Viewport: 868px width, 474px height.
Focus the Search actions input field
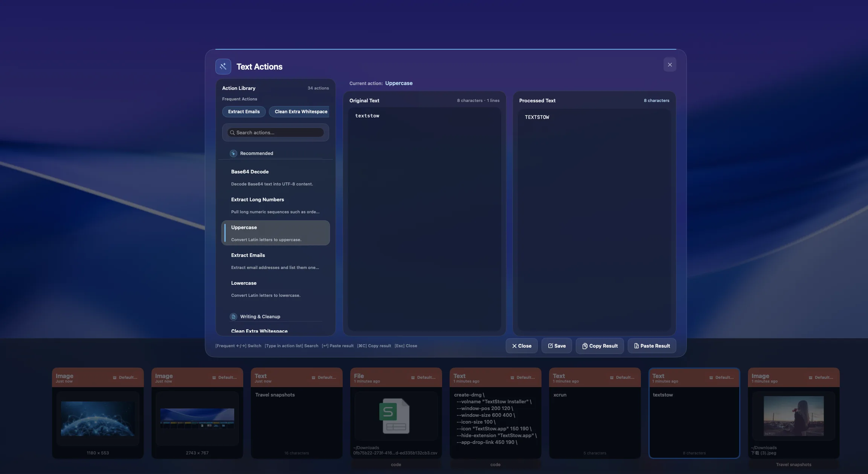coord(276,133)
